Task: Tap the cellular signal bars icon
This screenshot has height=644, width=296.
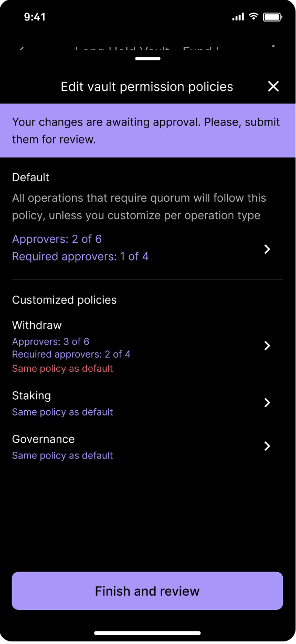Action: 238,17
